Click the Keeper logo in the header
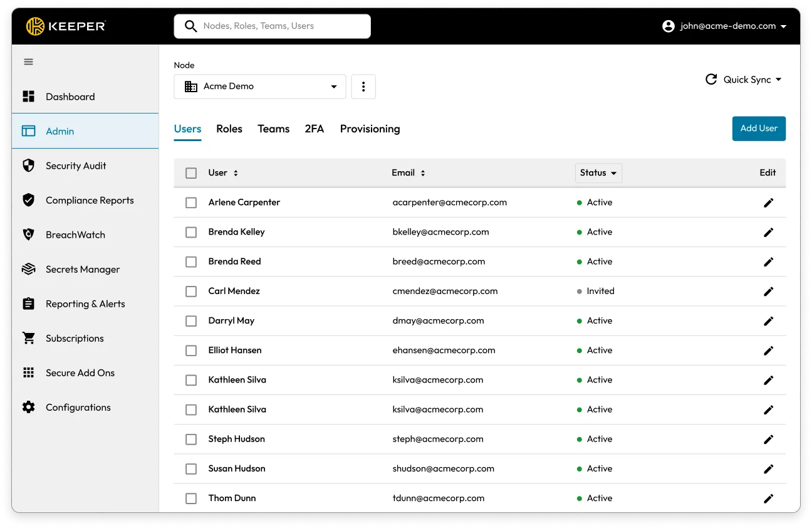The width and height of the screenshot is (812, 528). point(66,26)
